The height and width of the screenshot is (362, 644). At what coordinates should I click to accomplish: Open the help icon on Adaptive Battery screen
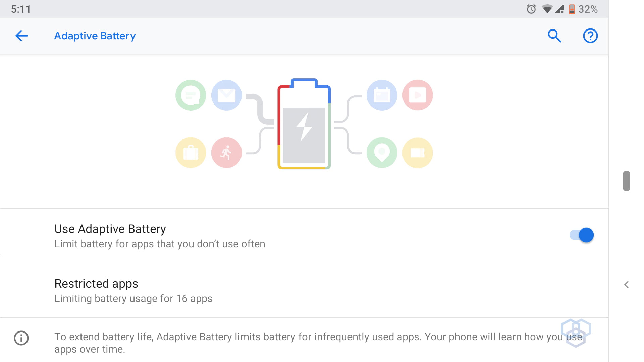(590, 36)
